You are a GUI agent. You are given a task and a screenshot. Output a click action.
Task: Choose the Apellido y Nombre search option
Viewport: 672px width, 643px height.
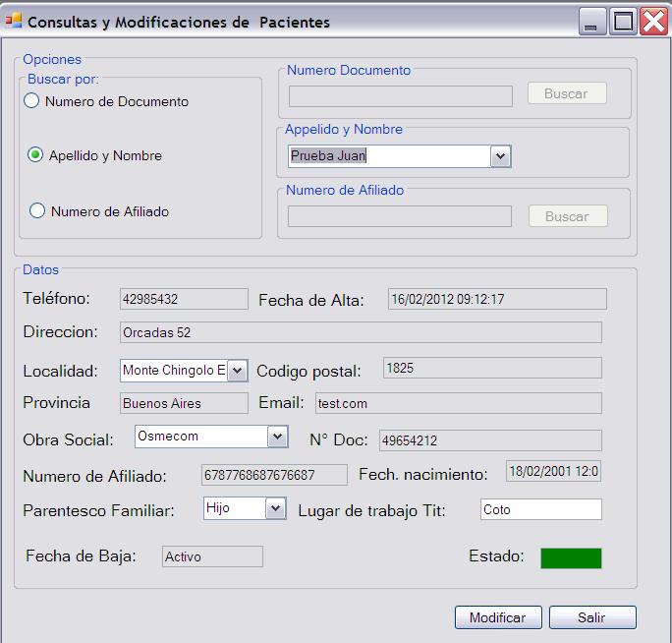coord(36,155)
